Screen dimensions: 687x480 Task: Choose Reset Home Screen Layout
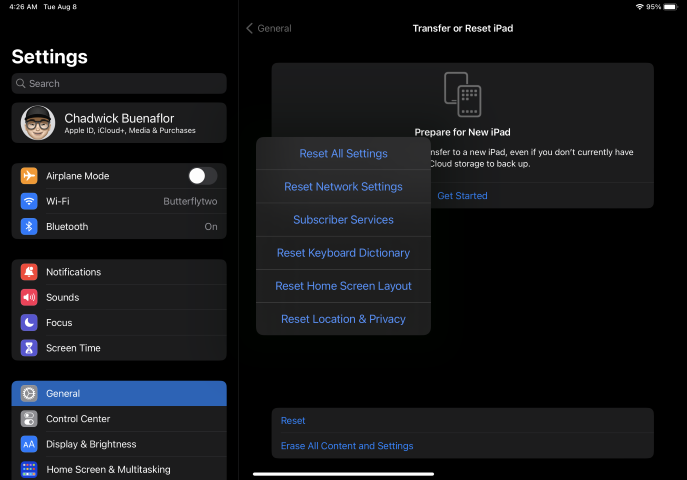(344, 286)
